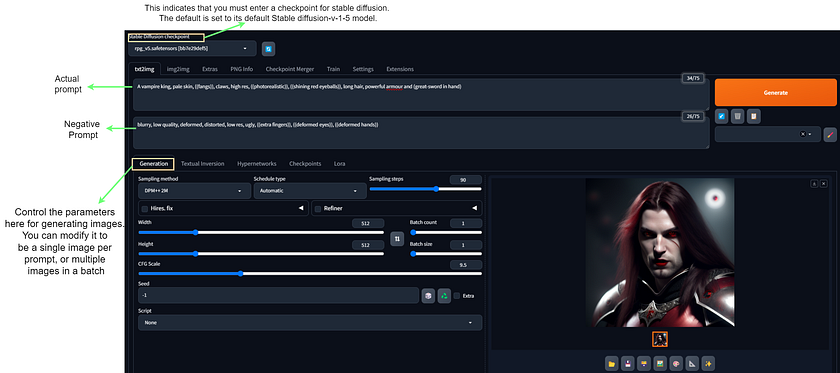Click the CFG Scale value box 9.5

pos(466,265)
